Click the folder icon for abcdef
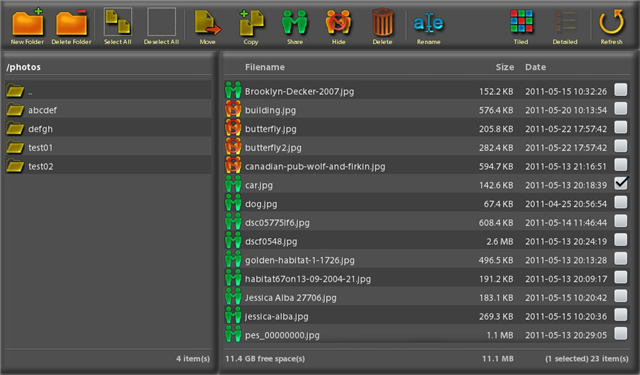 coord(15,109)
